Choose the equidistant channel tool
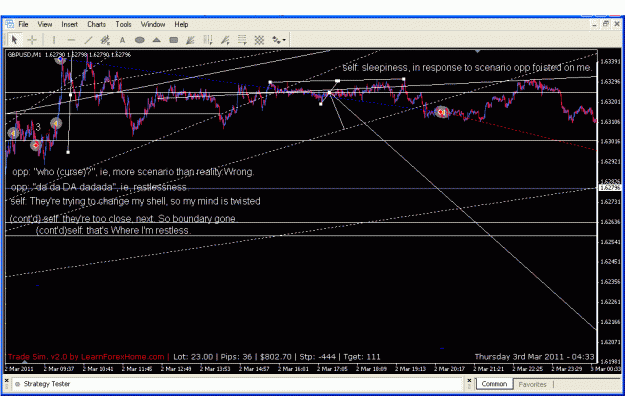The height and width of the screenshot is (396, 625). (105, 40)
